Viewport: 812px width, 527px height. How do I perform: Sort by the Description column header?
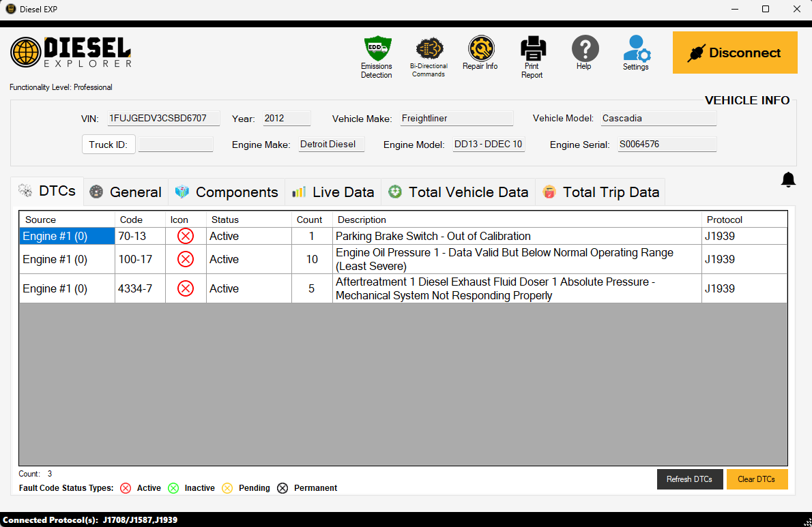pos(517,220)
